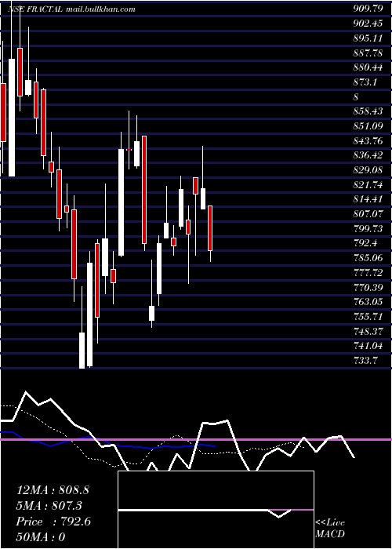Click inside the MACD inset panel
The width and height of the screenshot is (392, 549).
coord(216,510)
